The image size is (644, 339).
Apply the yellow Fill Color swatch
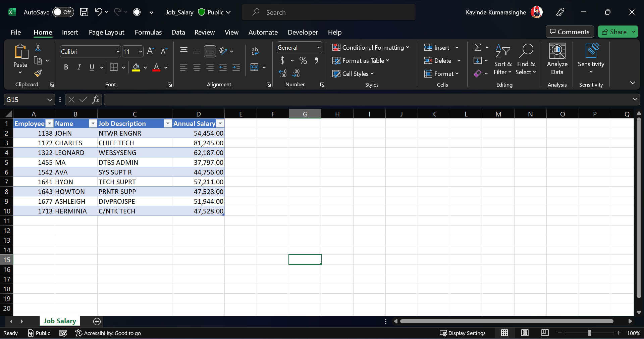(x=136, y=67)
